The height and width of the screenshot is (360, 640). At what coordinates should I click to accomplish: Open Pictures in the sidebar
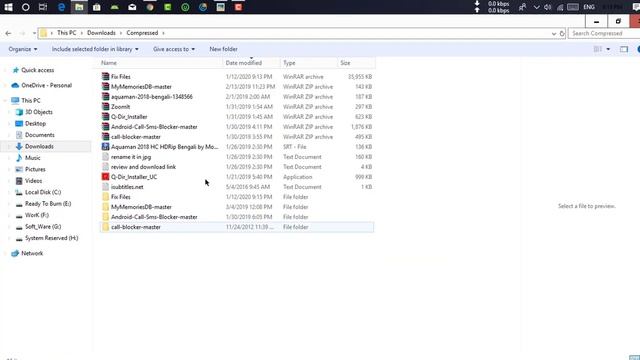(x=35, y=169)
